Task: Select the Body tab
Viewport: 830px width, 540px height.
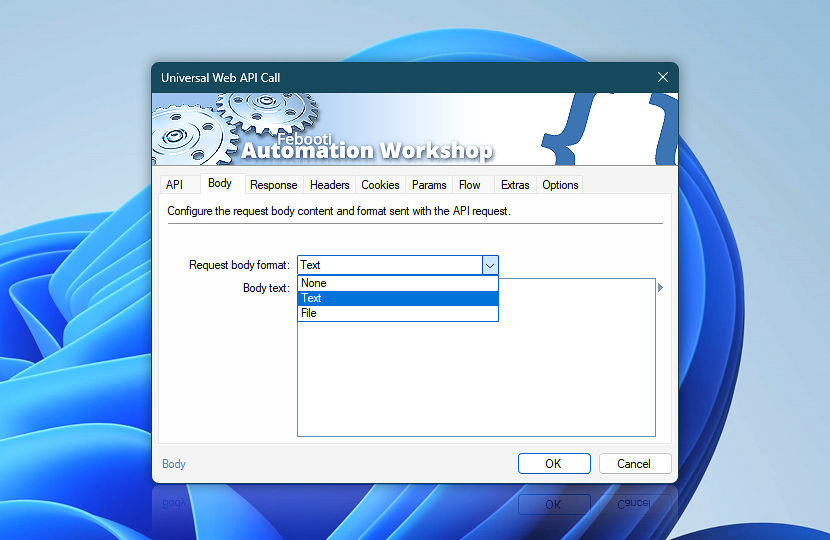Action: 220,183
